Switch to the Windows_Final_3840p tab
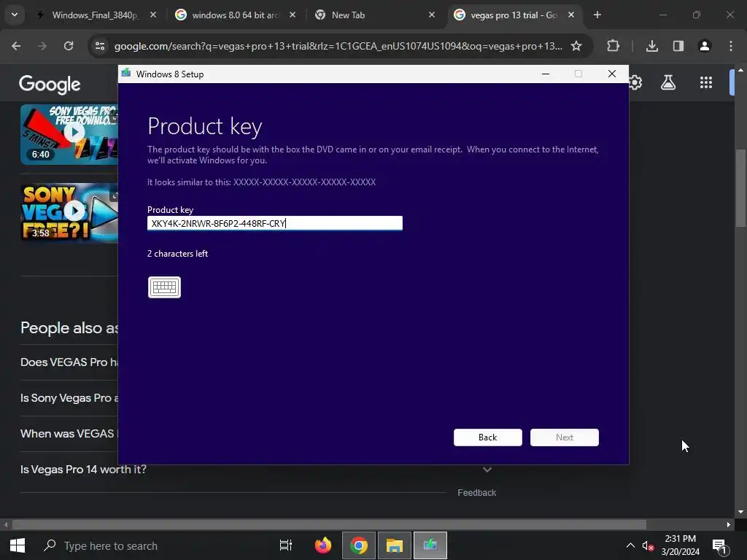Image resolution: width=747 pixels, height=560 pixels. [x=96, y=15]
